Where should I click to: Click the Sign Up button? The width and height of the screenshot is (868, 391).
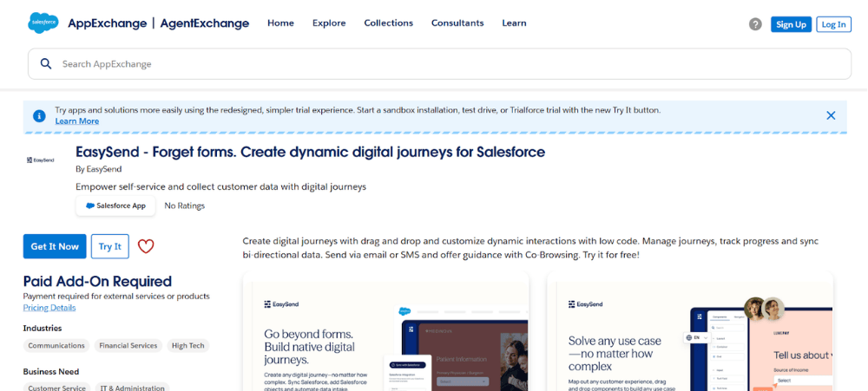(x=791, y=24)
